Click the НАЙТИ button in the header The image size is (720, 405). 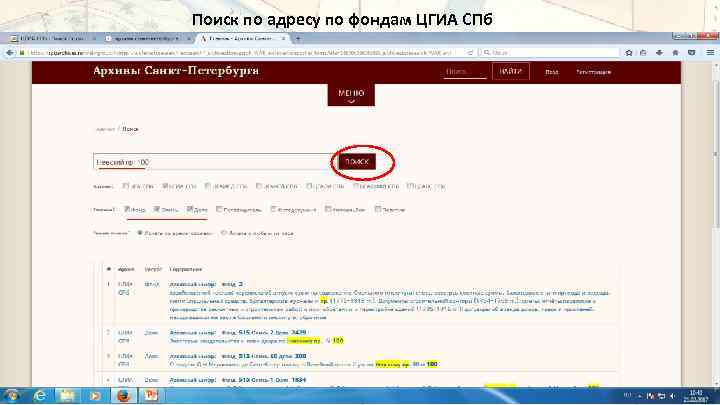(511, 71)
